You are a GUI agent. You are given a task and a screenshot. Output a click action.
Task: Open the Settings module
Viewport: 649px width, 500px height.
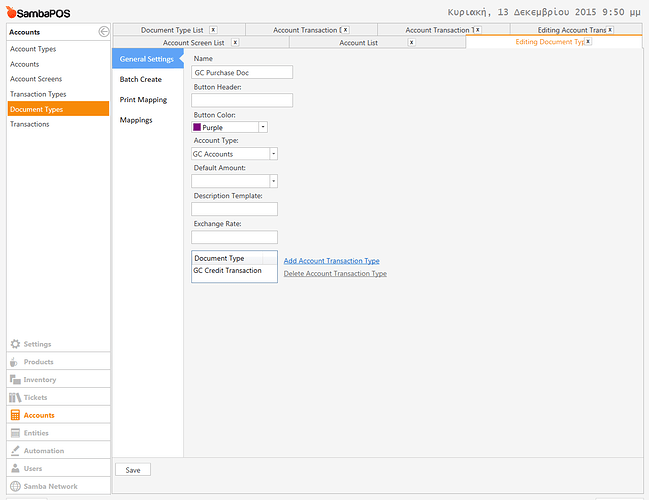58,344
